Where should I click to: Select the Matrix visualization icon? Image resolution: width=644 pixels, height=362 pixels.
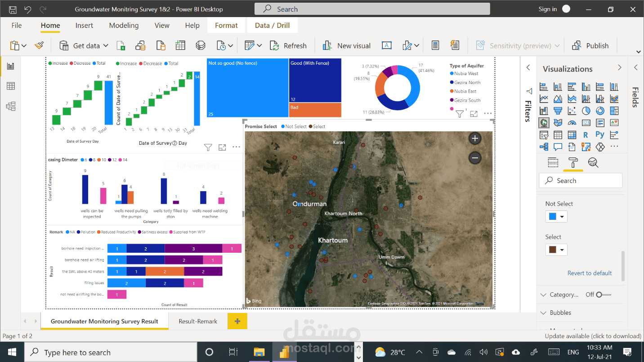[572, 135]
